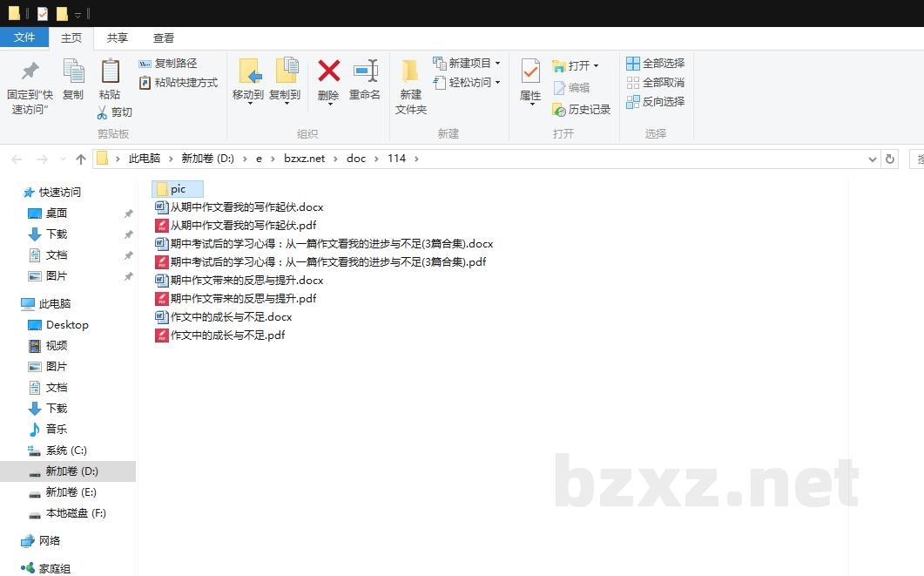Screen dimensions: 924x576
Task: Expand the address bar history dropdown
Action: click(873, 159)
